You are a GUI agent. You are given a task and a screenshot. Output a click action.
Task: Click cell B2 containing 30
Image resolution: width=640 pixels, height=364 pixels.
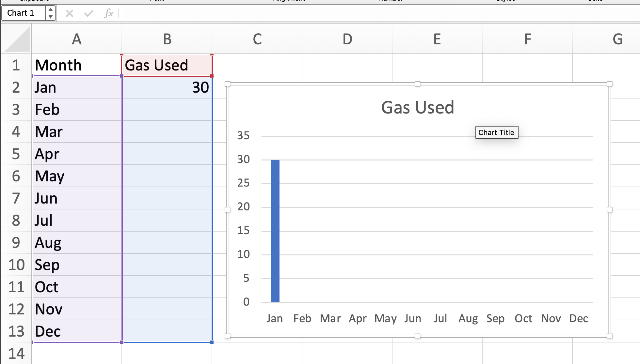tap(167, 87)
